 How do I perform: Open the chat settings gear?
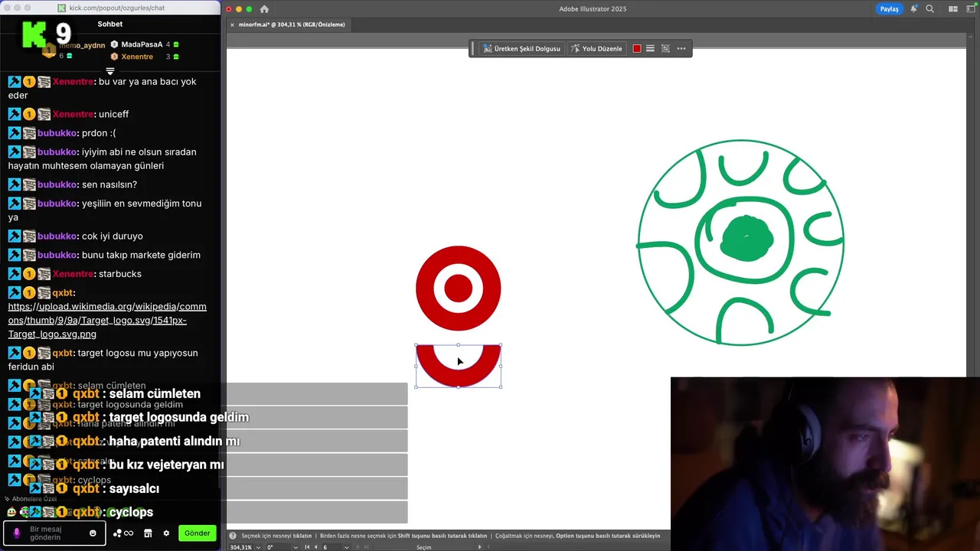(166, 533)
